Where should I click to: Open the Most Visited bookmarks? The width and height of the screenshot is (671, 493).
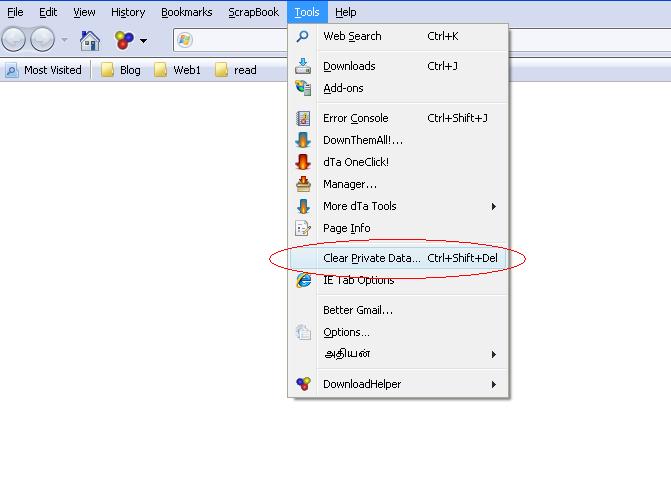click(x=44, y=70)
